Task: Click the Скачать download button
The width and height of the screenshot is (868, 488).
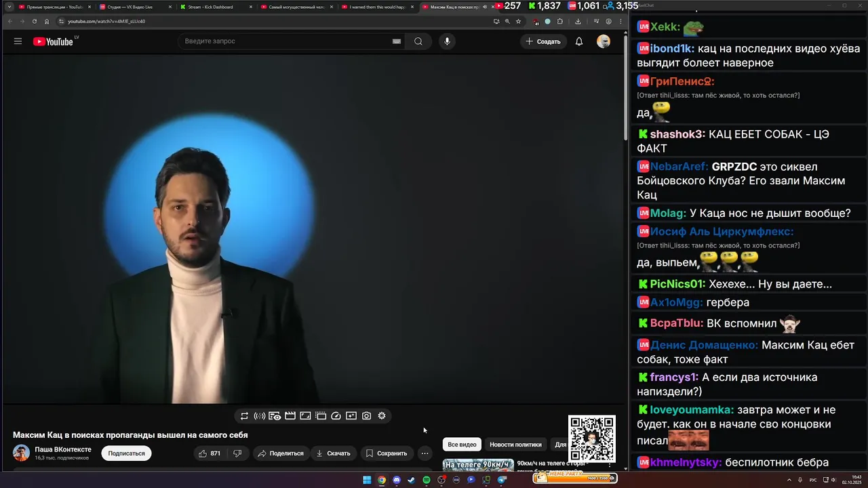Action: point(333,453)
